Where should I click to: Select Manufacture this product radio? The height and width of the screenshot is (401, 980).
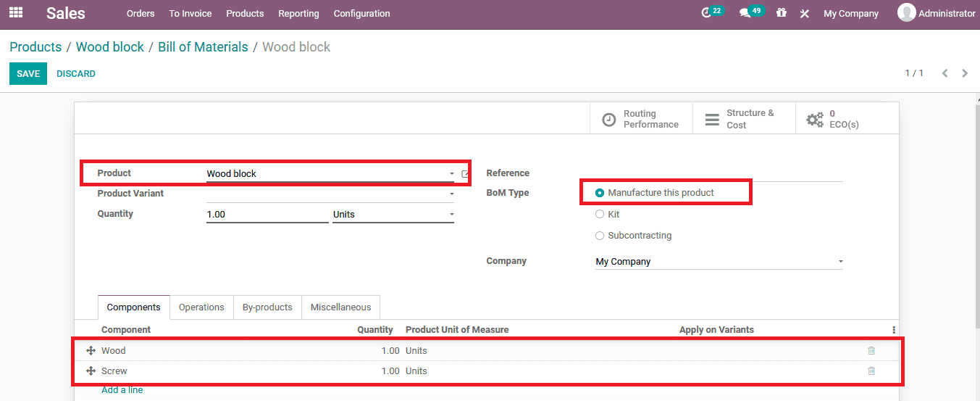tap(599, 193)
